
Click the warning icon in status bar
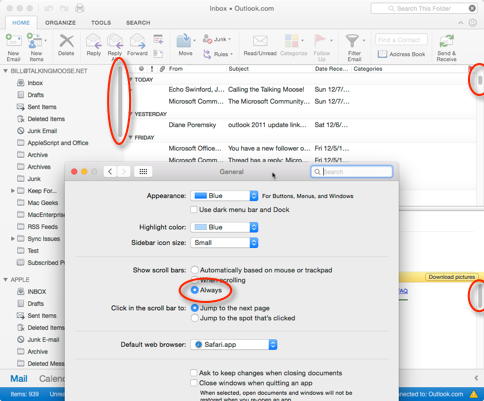[473, 394]
